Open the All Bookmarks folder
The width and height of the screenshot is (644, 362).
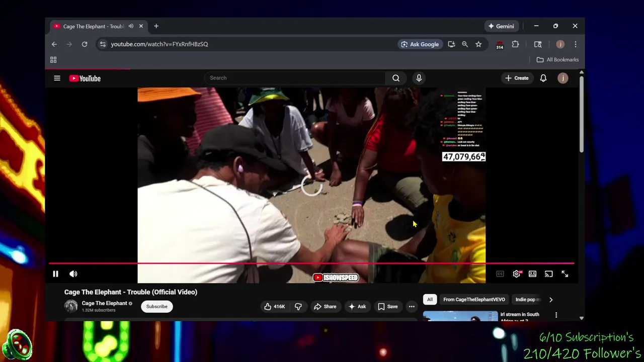point(557,60)
